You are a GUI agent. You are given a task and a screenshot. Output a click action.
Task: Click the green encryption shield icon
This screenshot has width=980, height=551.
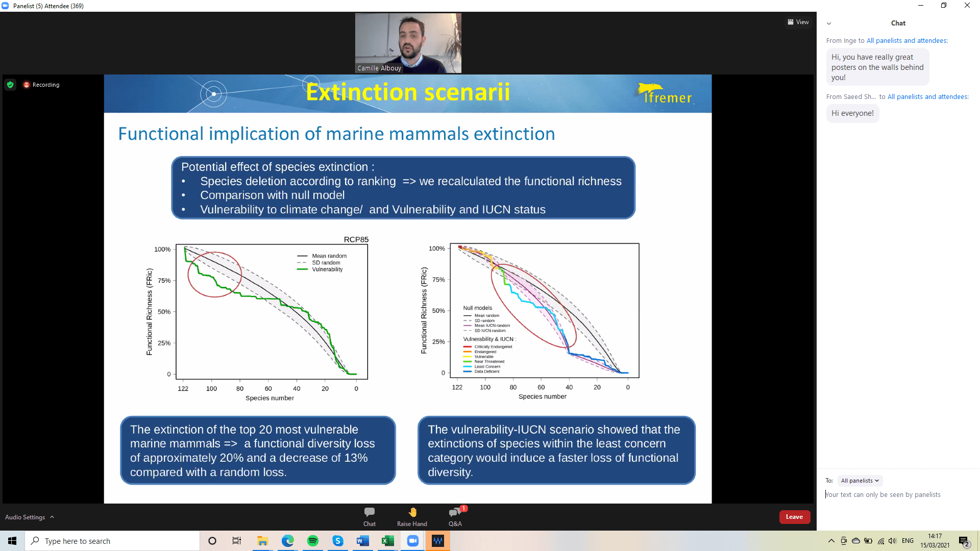pyautogui.click(x=10, y=85)
